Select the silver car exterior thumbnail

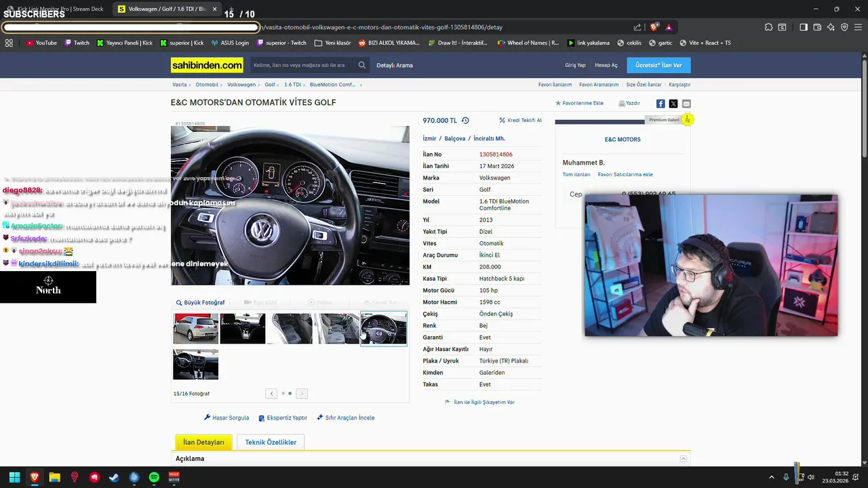pyautogui.click(x=196, y=328)
